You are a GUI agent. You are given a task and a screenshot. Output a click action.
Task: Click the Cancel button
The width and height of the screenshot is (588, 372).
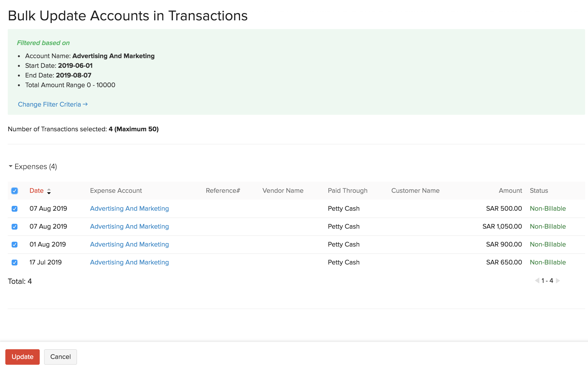(60, 356)
